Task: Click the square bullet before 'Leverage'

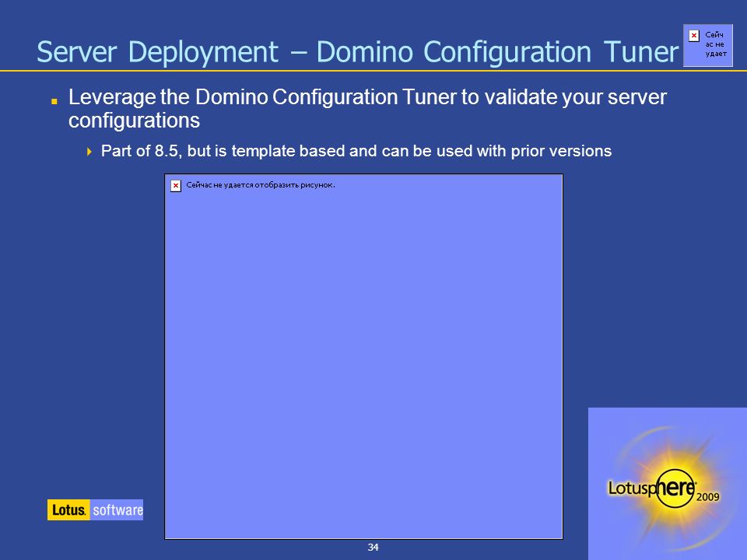Action: [54, 101]
